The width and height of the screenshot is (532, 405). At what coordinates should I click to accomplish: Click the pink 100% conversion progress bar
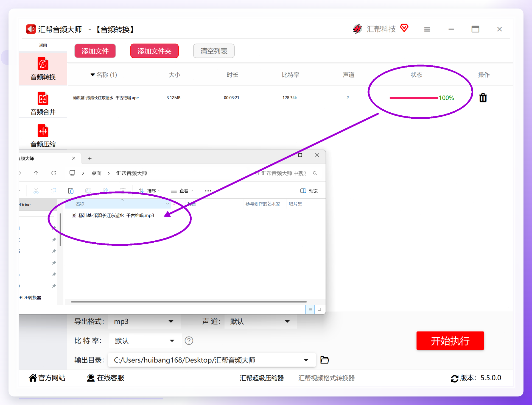pyautogui.click(x=414, y=98)
